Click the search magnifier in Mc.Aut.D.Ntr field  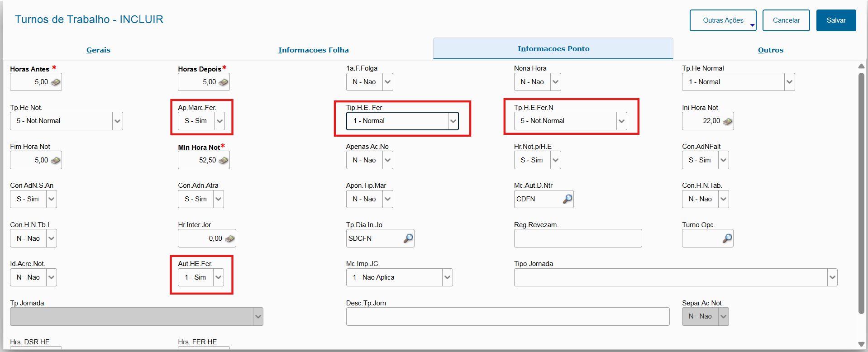click(x=567, y=199)
